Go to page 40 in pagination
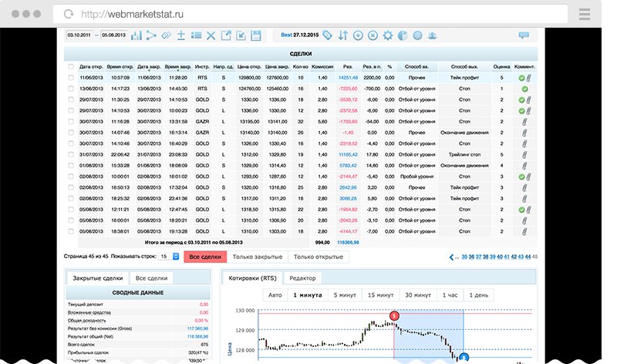Viewport: 617px width, 364px height. pos(500,257)
